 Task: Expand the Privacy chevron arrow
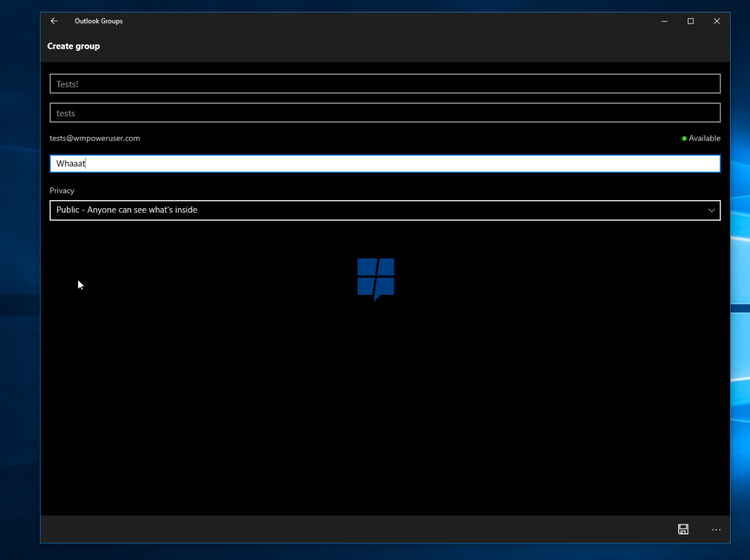(x=711, y=210)
